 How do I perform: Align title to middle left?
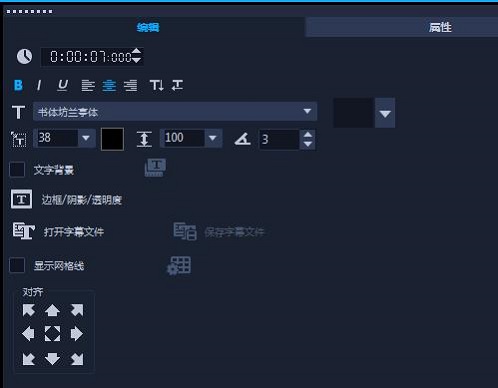click(x=28, y=334)
